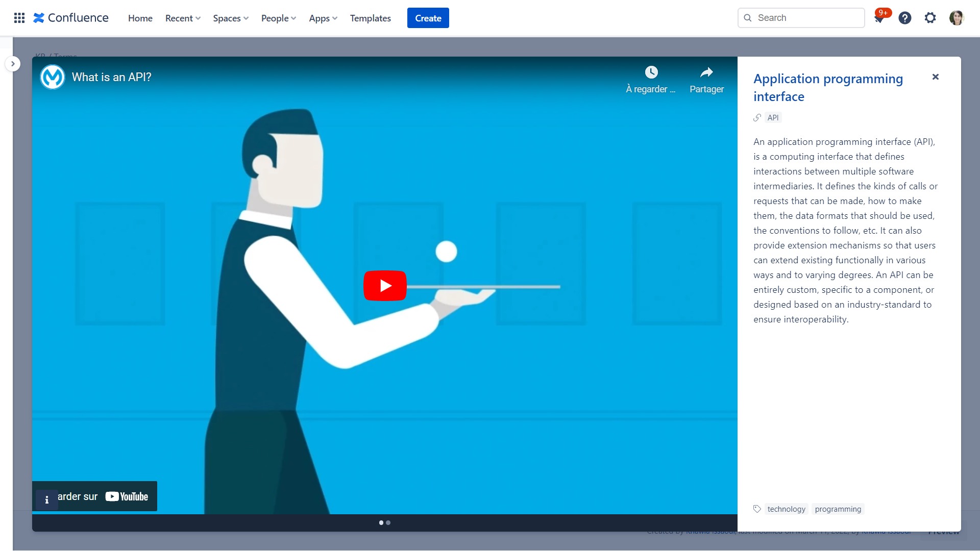Go to the Templates menu item
This screenshot has height=551, width=980.
click(x=371, y=18)
